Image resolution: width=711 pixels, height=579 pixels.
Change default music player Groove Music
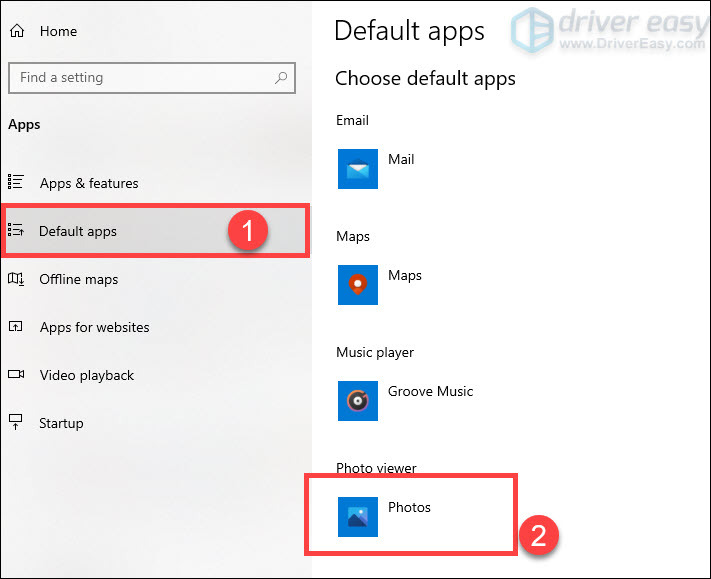[x=430, y=391]
